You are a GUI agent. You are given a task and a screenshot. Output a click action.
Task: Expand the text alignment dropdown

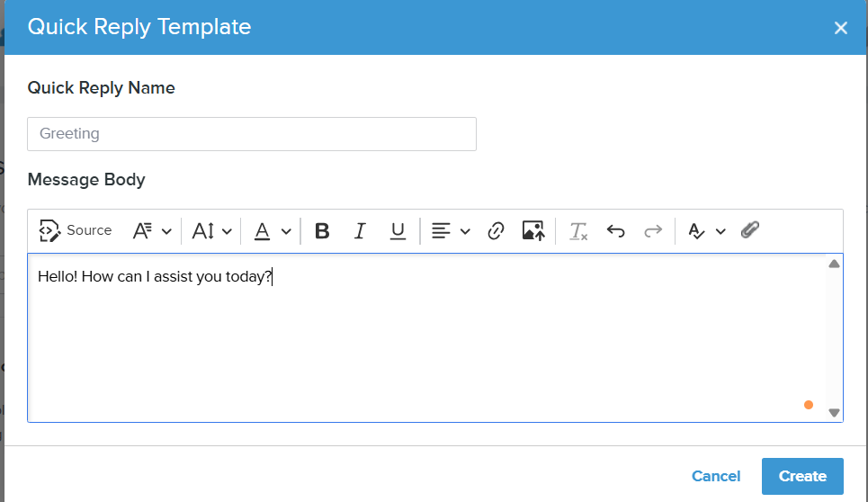451,231
